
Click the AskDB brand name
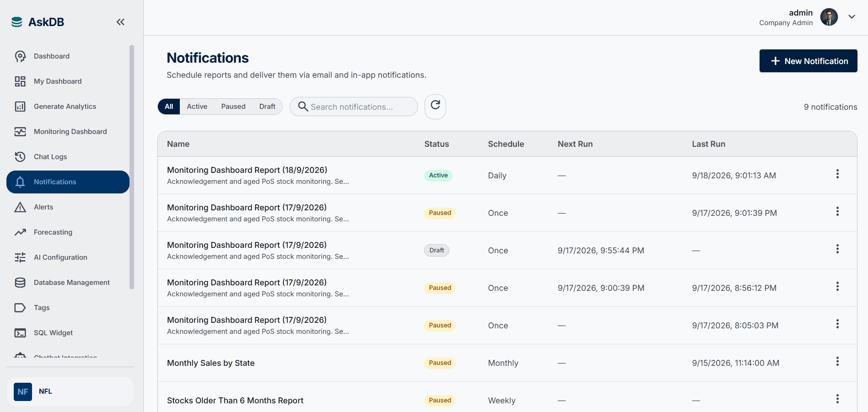[46, 22]
